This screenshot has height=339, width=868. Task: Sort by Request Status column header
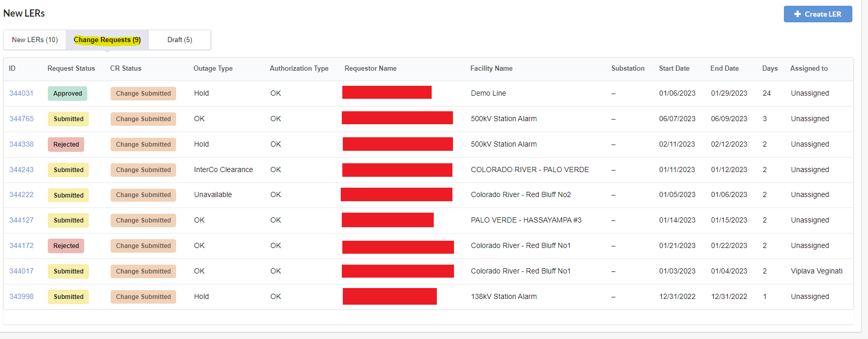click(71, 69)
